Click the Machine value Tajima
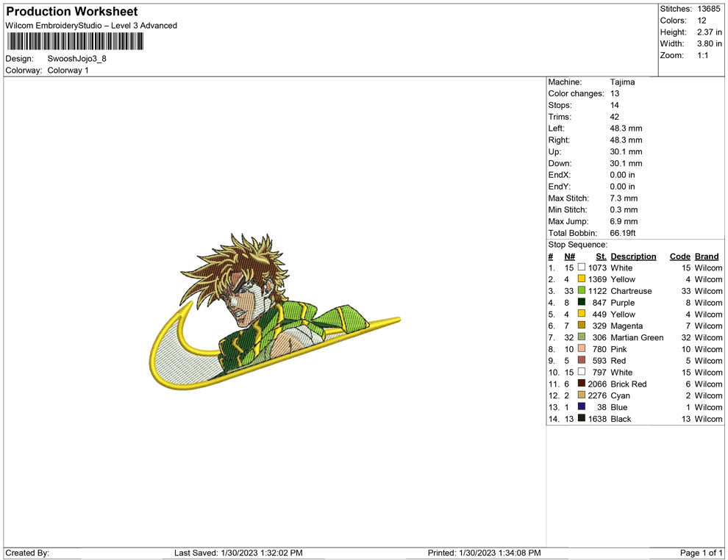Viewport: 728px width, 560px height. (622, 82)
